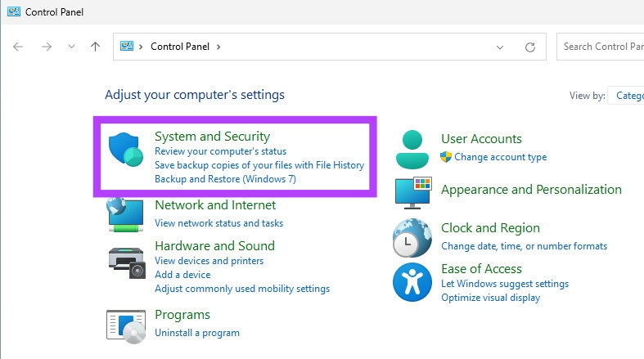The width and height of the screenshot is (644, 359).
Task: Click Let Windows suggest settings
Action: point(505,284)
